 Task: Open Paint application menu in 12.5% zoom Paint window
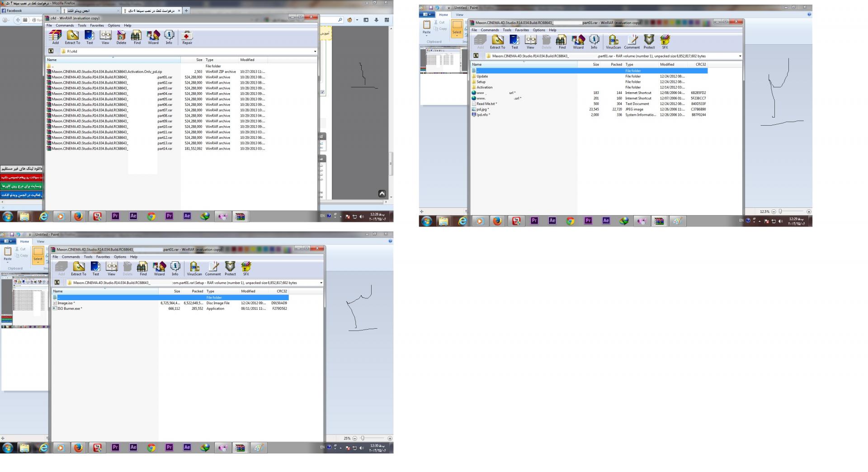(426, 14)
